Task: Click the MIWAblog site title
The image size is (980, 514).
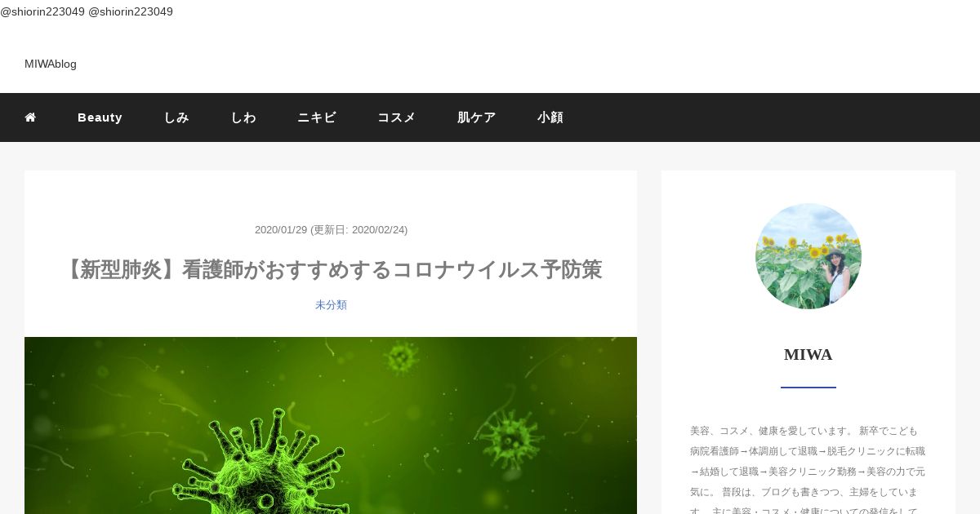Action: 51,64
